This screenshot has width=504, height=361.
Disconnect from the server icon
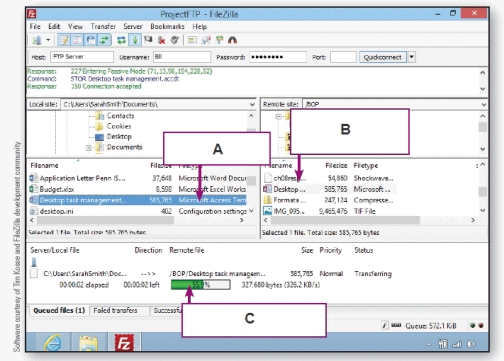[162, 40]
